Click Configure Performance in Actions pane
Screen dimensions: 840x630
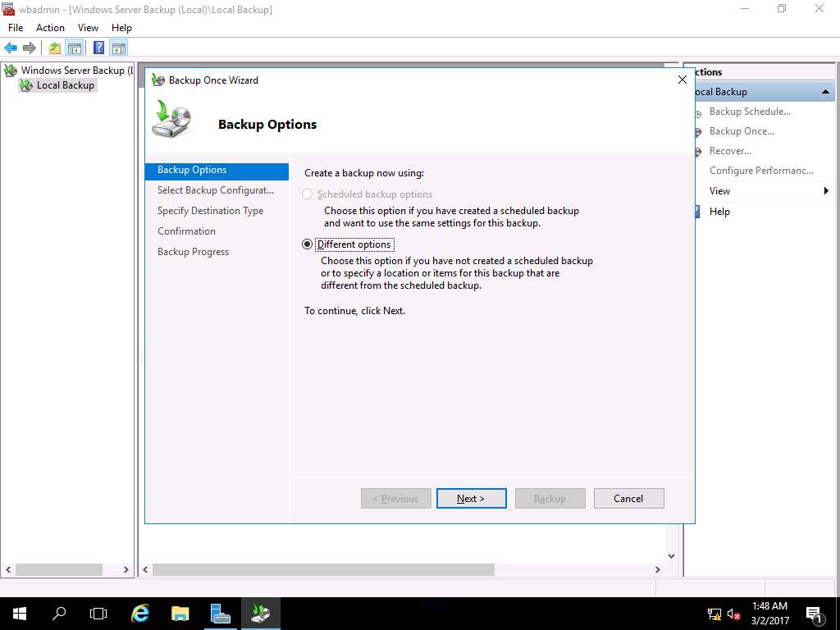(x=761, y=171)
